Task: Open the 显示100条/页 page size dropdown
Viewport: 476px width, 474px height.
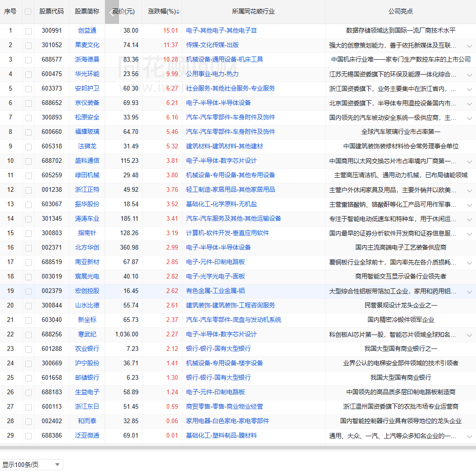Action: (32, 465)
